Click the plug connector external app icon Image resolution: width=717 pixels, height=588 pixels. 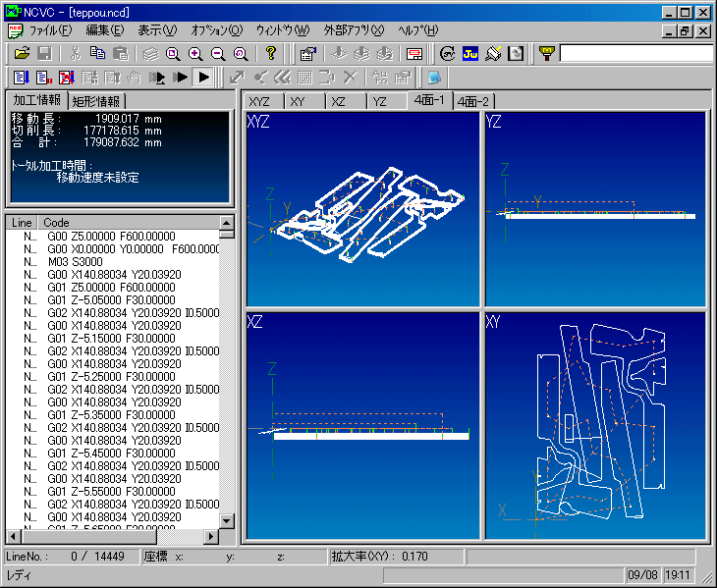493,54
